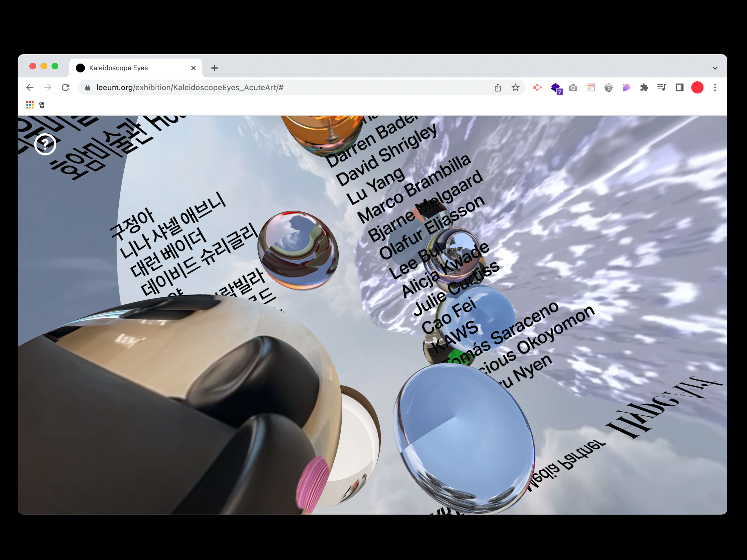
Task: Open the camera screenshot extension
Action: (573, 88)
